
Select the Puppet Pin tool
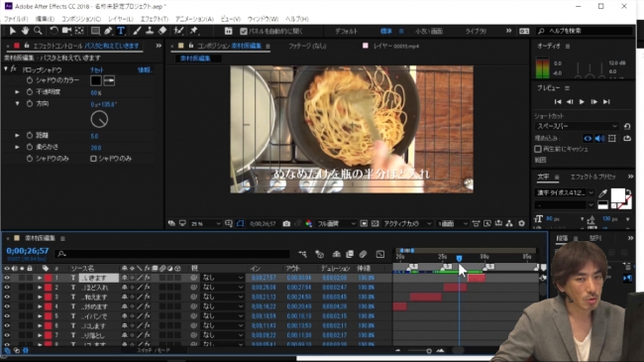click(x=194, y=31)
